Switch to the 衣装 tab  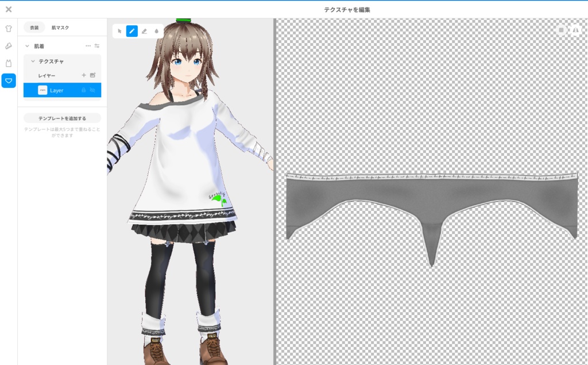(x=34, y=28)
